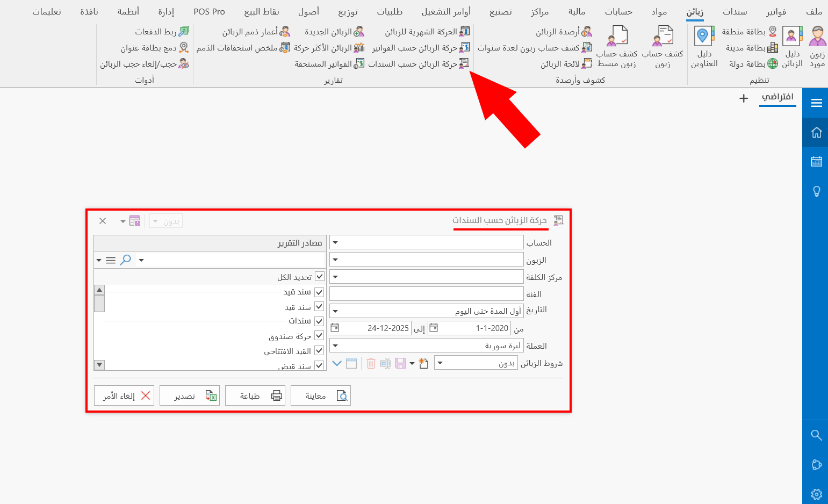Toggle the حركة صندوق checkbox
This screenshot has width=828, height=504.
[319, 335]
